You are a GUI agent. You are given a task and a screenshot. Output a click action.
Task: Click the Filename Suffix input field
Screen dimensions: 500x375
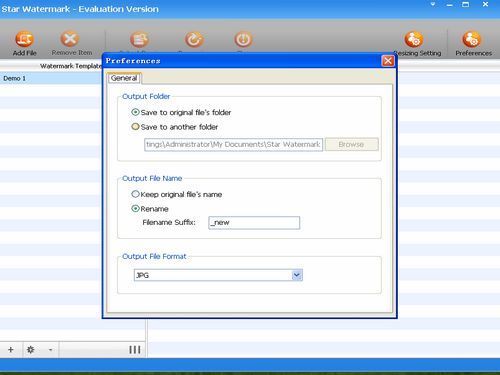click(254, 223)
